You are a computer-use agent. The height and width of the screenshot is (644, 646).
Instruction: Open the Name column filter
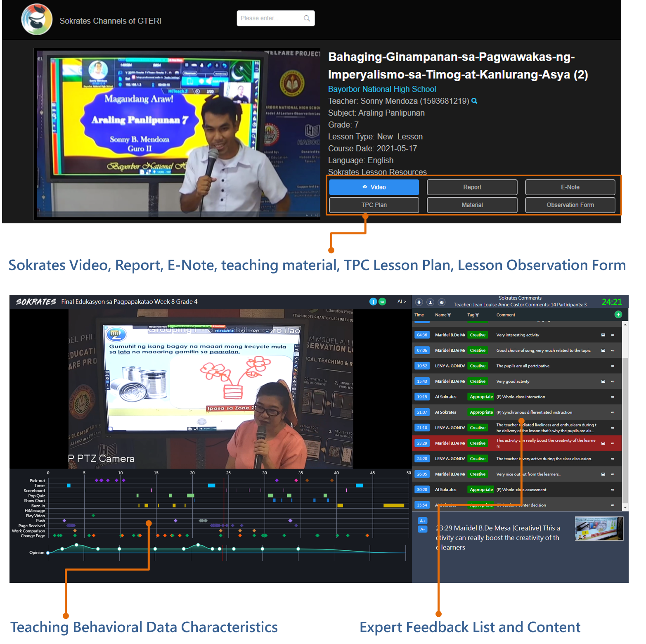click(x=449, y=315)
